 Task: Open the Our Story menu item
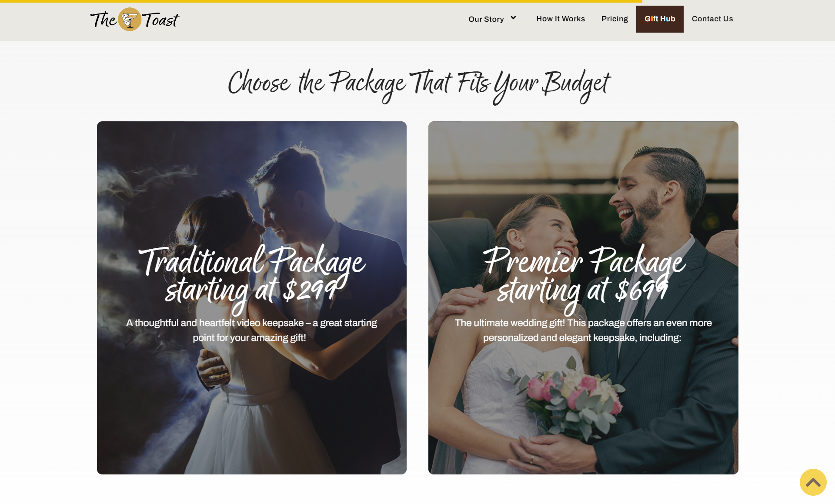[486, 19]
